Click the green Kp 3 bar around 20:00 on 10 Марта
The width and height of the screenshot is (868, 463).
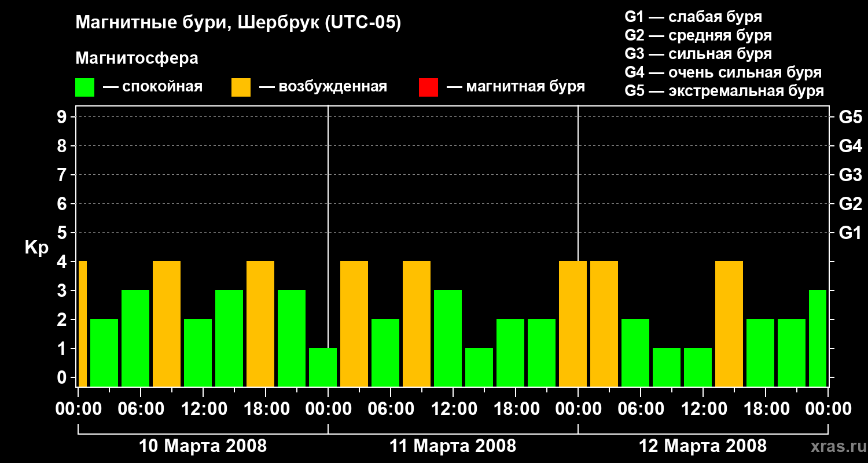pos(292,338)
